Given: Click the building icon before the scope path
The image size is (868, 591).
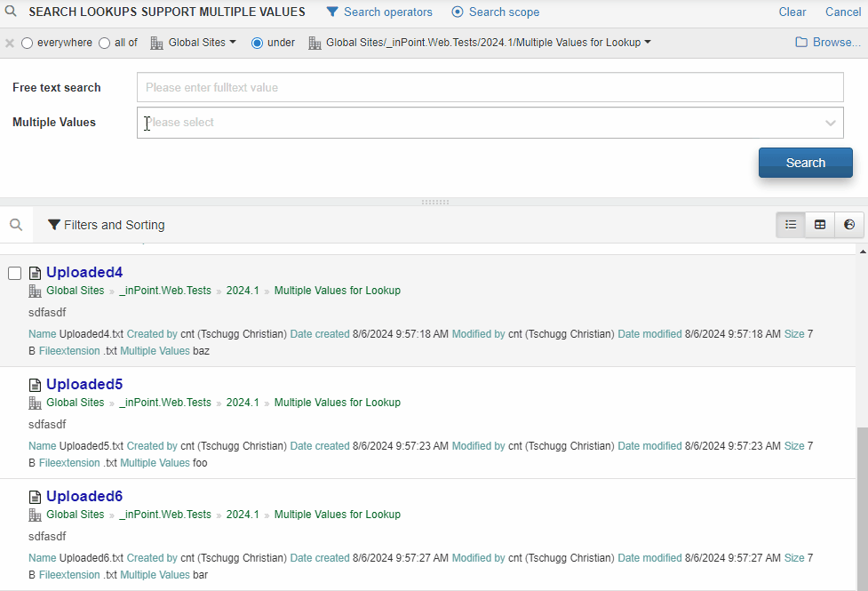Looking at the screenshot, I should 315,43.
